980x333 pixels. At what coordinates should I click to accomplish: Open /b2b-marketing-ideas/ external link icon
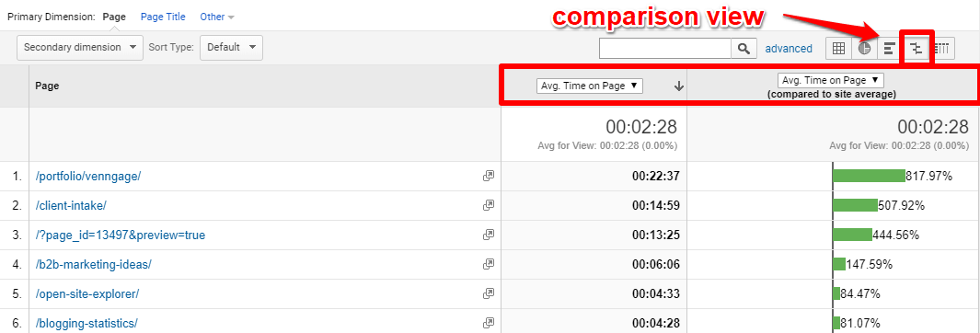[489, 264]
